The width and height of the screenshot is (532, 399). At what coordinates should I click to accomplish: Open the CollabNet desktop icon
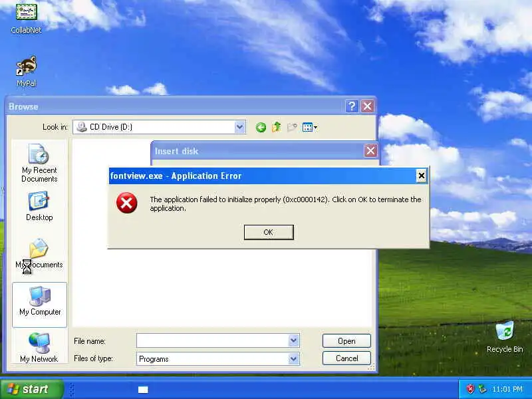26,17
